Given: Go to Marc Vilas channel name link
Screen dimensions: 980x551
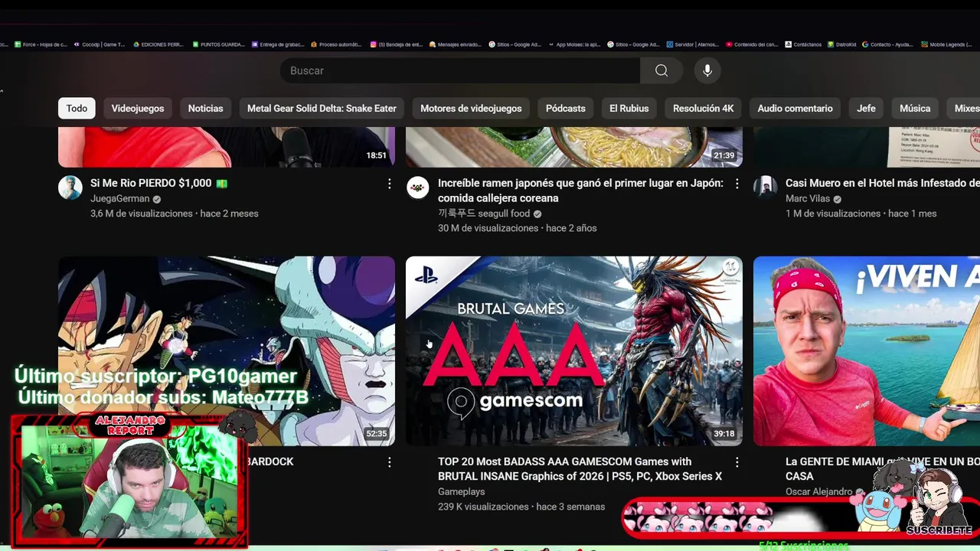Looking at the screenshot, I should [x=808, y=199].
